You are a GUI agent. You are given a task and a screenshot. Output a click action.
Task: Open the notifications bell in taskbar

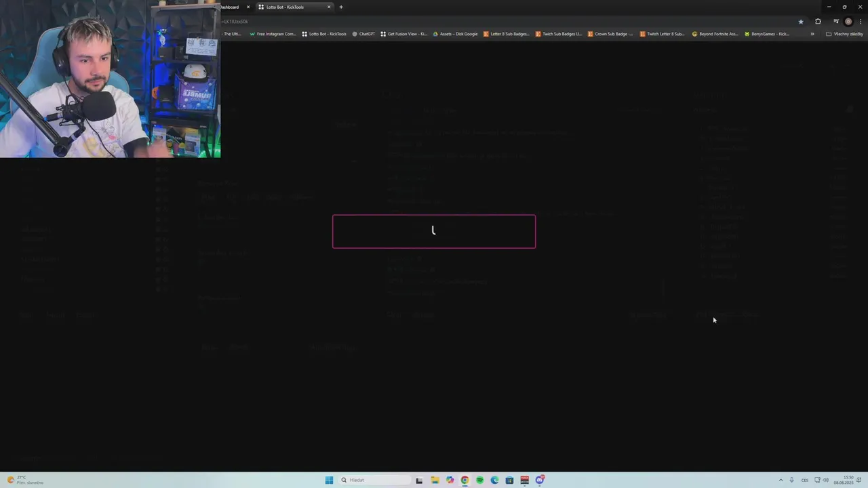click(859, 480)
